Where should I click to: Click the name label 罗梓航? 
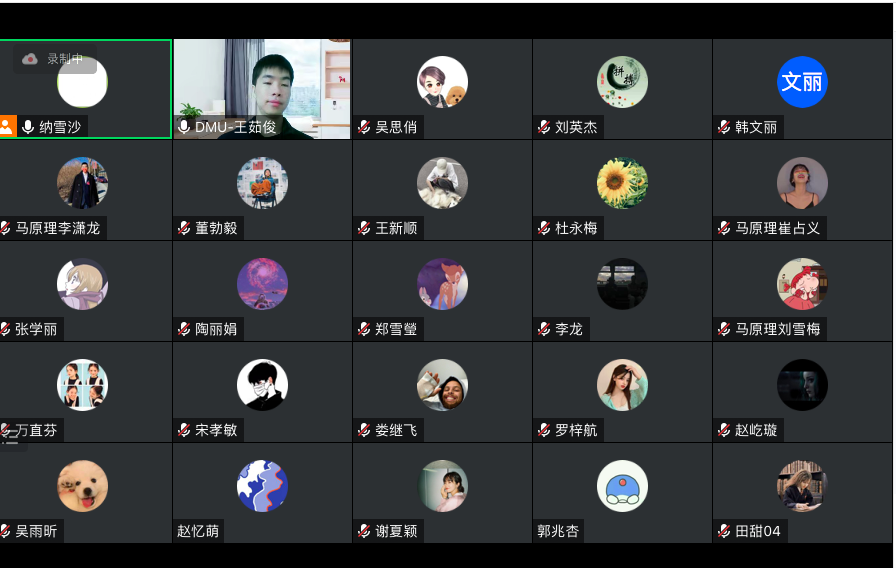pos(576,430)
